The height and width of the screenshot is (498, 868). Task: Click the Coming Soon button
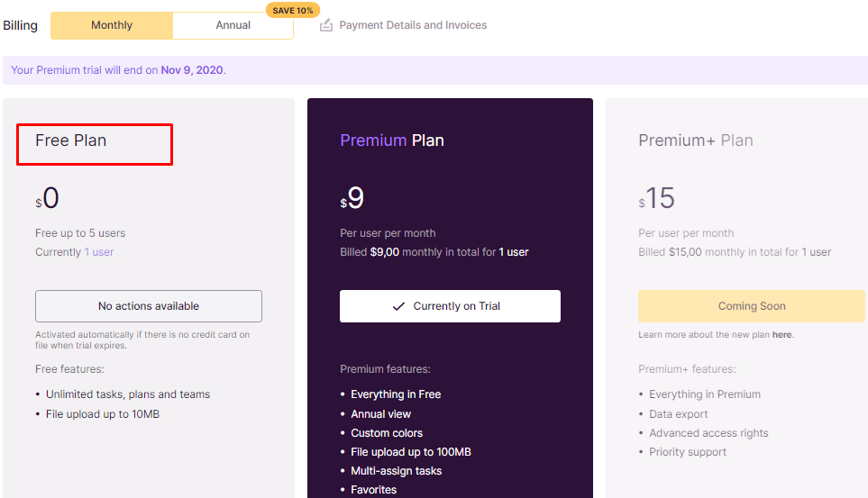click(752, 306)
